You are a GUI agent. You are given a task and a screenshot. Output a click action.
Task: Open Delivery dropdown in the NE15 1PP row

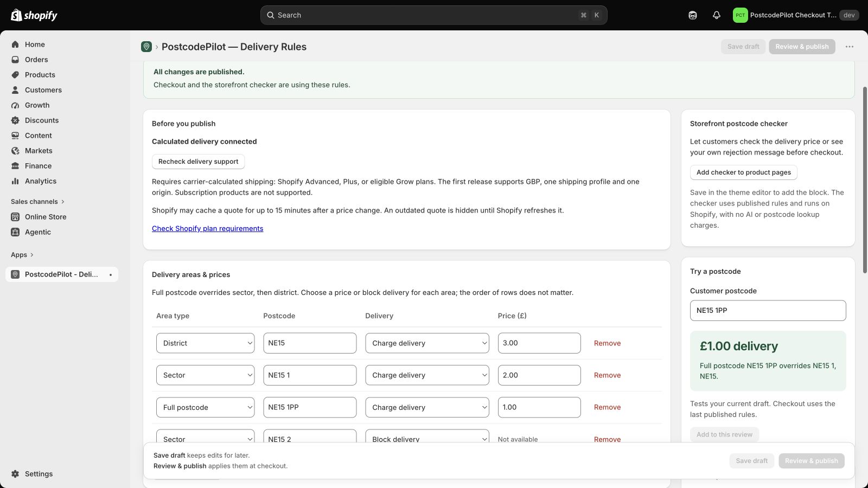(427, 407)
